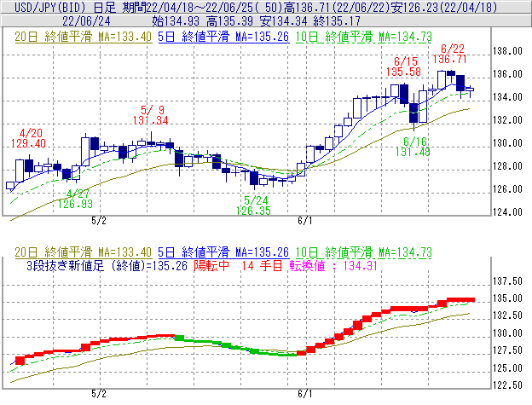Select the 5日 MA=135.26 legend in upper chart
The height and width of the screenshot is (405, 532).
[223, 37]
